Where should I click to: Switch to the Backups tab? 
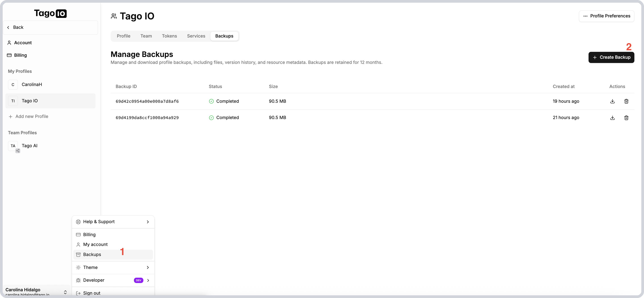224,36
